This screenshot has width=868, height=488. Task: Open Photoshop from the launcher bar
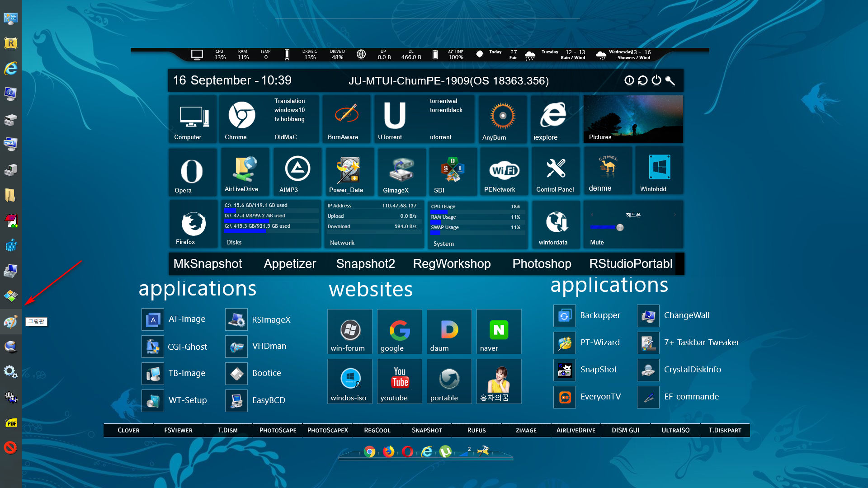pos(542,264)
